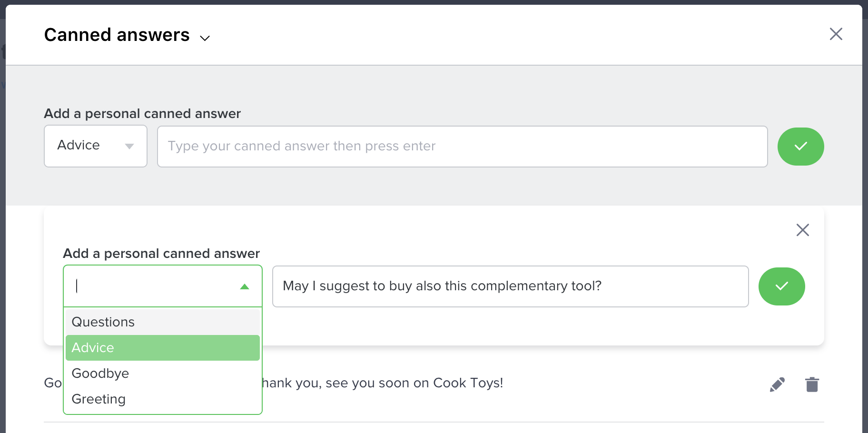Click the Canned answers heading
The height and width of the screenshot is (433, 868).
[x=117, y=35]
